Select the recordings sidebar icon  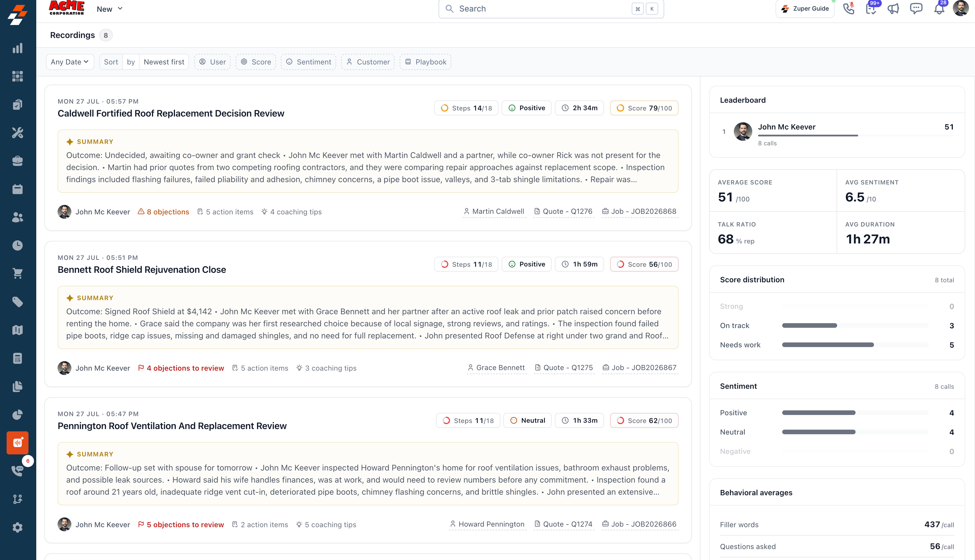18,443
